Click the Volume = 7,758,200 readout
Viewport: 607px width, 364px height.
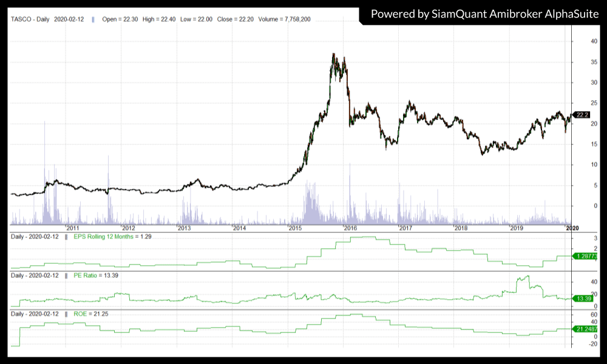(285, 19)
